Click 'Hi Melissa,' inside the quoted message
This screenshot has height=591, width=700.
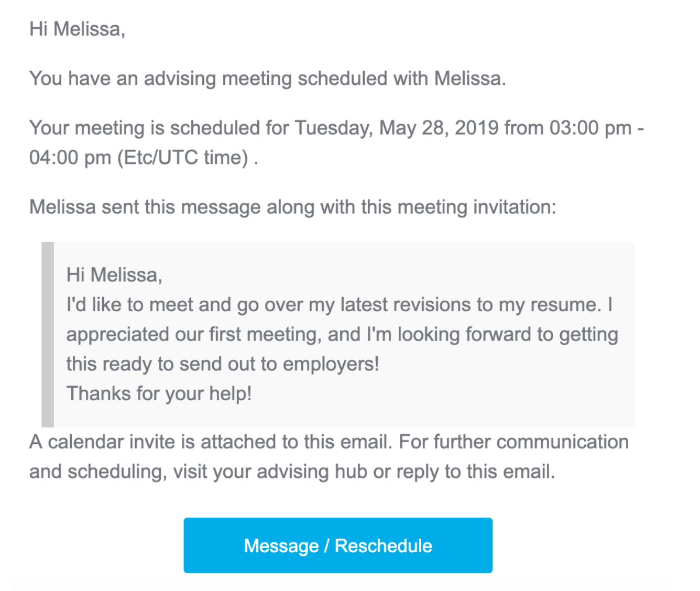coord(114,275)
